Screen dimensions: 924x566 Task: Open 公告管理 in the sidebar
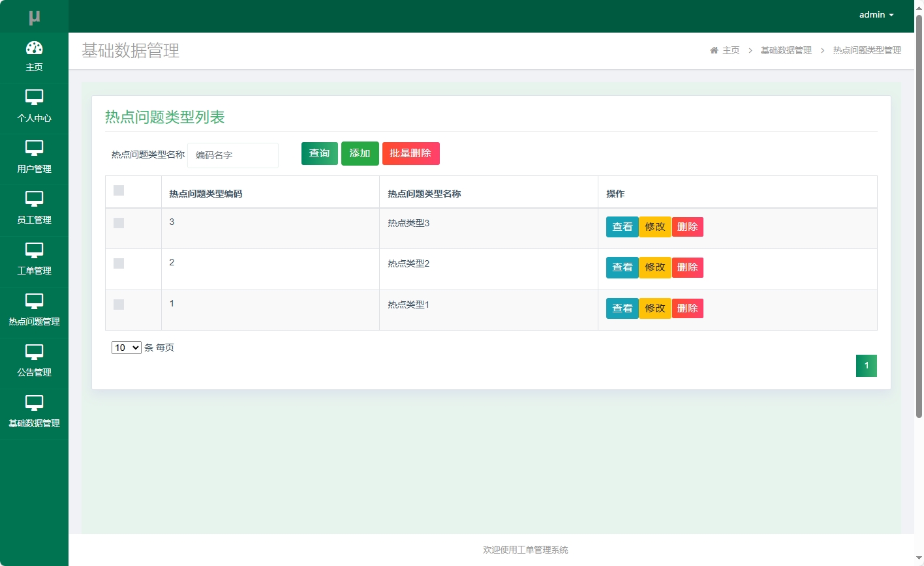pos(35,363)
